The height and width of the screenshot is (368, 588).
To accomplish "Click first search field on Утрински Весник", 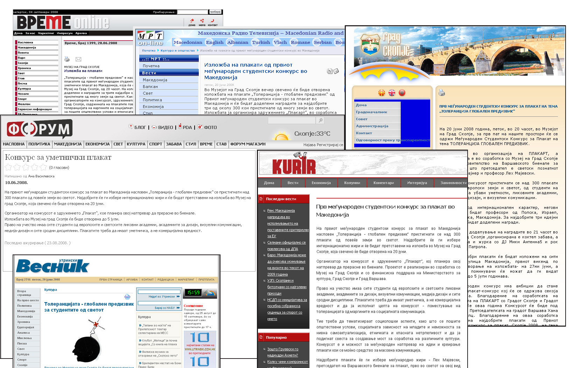I will [x=159, y=292].
